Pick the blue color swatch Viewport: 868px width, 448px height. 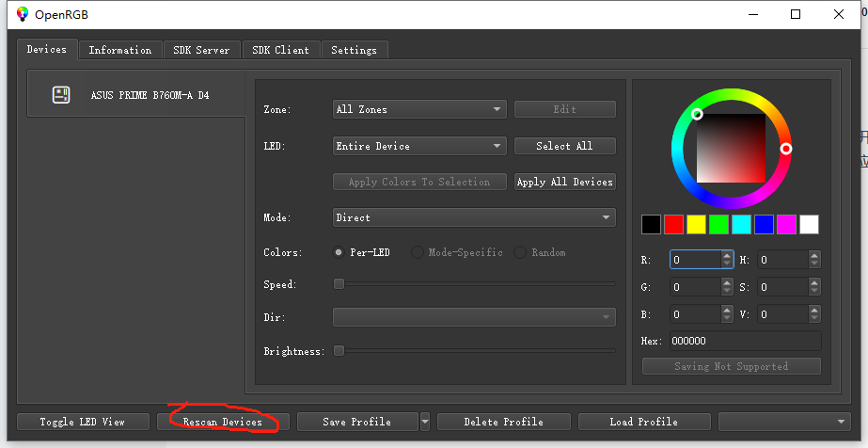tap(764, 224)
